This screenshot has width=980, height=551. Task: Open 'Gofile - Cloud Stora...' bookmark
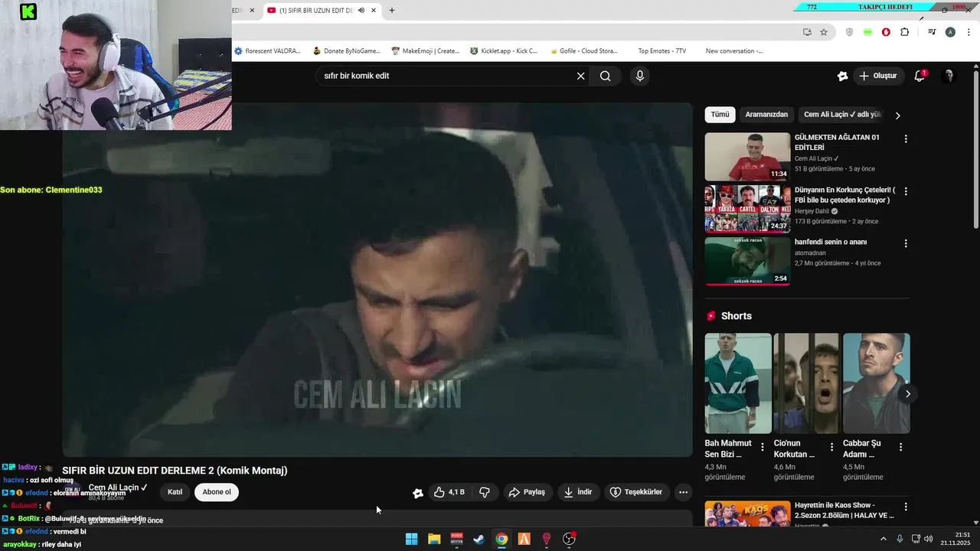click(x=584, y=51)
